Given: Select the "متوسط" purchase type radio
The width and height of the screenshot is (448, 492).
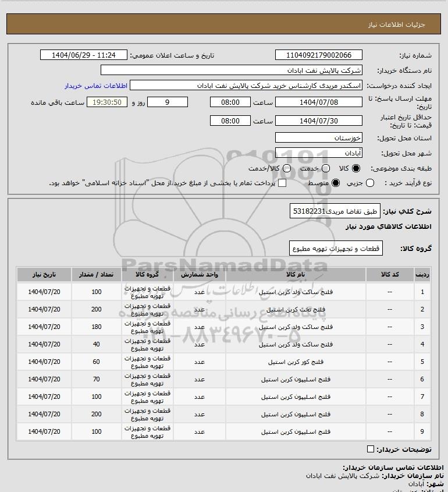Looking at the screenshot, I should pos(335,183).
